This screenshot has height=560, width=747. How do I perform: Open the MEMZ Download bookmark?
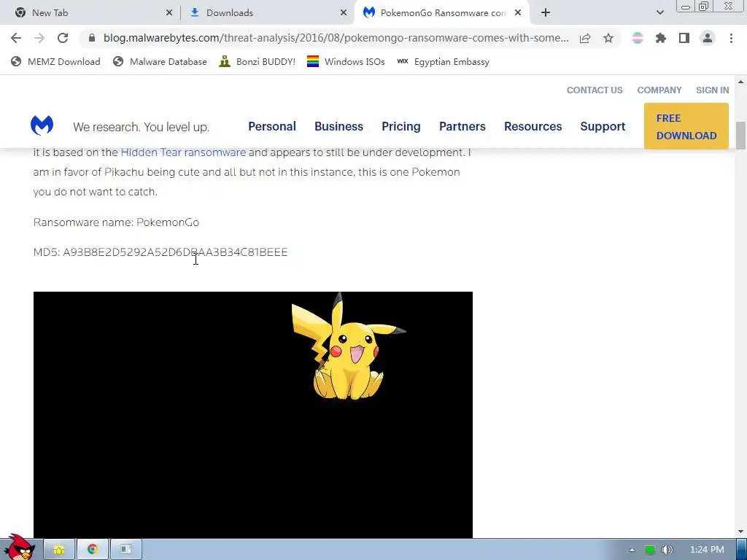click(x=55, y=62)
